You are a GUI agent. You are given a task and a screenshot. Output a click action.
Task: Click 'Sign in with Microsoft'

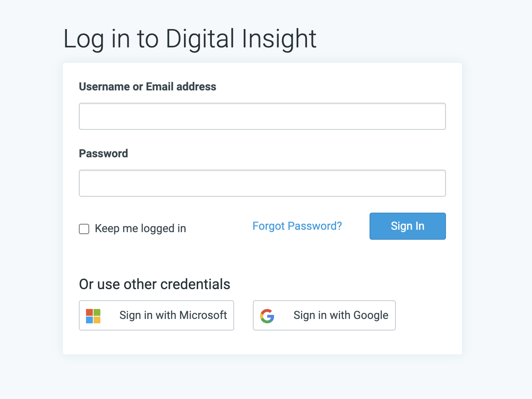pyautogui.click(x=156, y=315)
